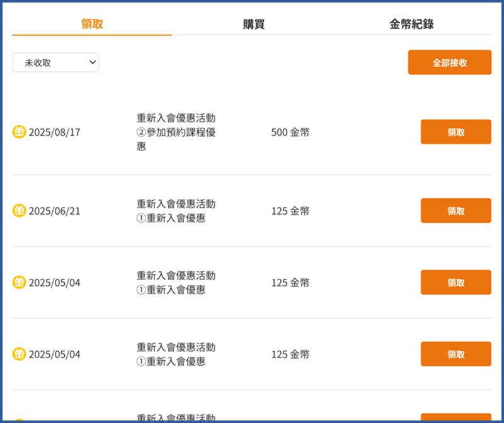Click the coin icon in the upper 2025/05/04 row
The height and width of the screenshot is (423, 504).
19,283
